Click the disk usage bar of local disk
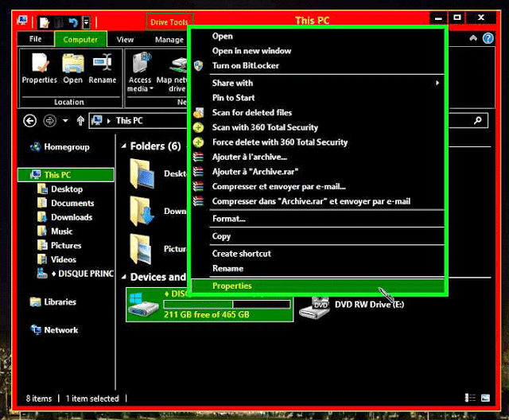 [x=227, y=305]
